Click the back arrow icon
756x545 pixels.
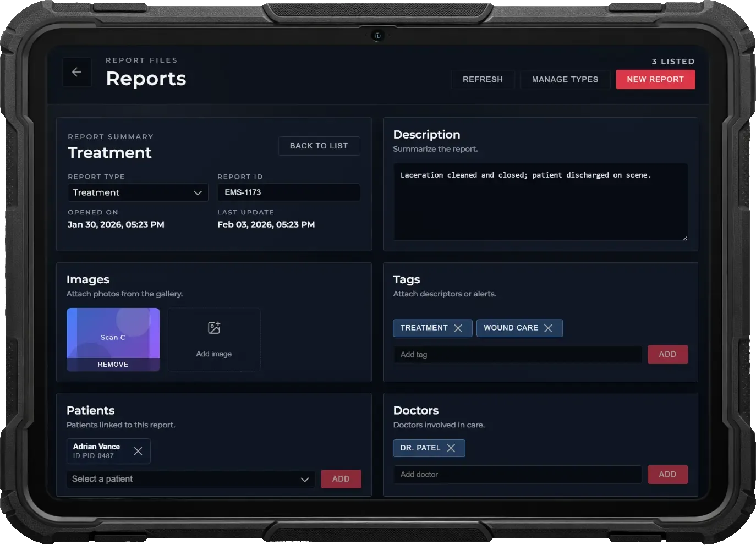pyautogui.click(x=76, y=72)
